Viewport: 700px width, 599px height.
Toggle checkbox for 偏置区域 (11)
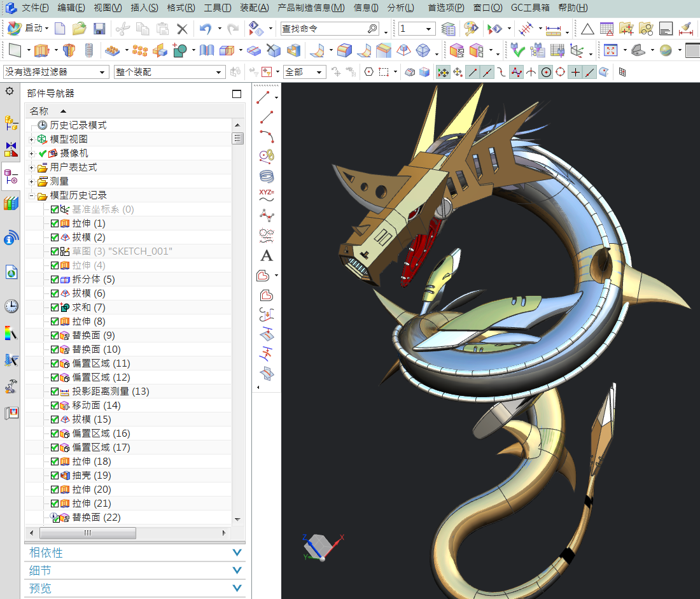55,363
